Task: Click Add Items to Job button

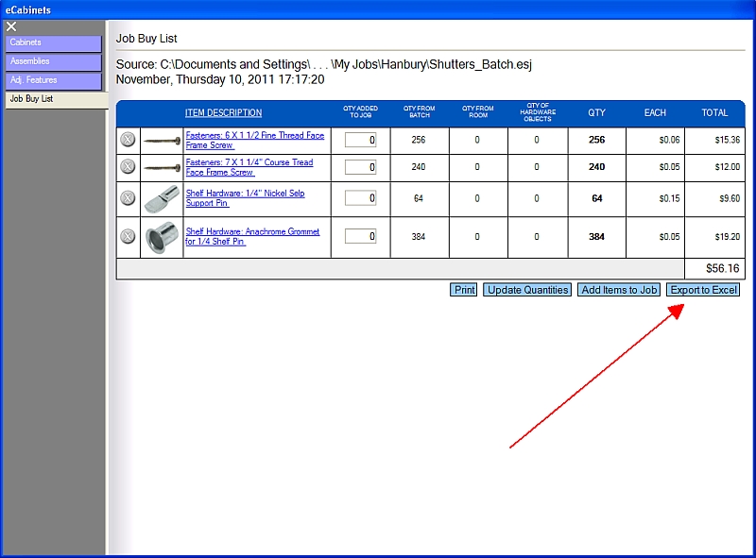Action: click(619, 290)
